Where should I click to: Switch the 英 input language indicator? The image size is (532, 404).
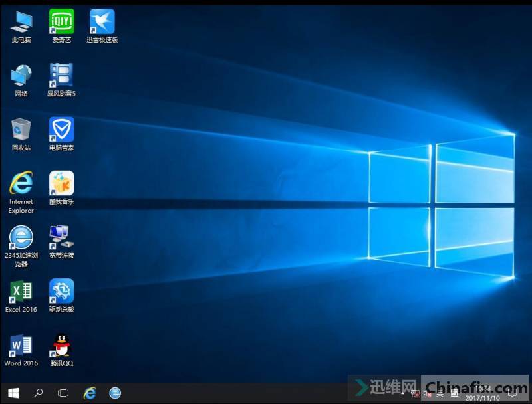(440, 393)
